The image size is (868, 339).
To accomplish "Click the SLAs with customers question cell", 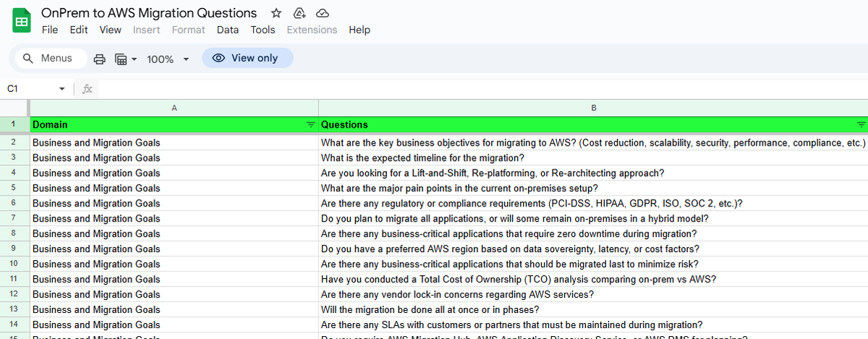I will 593,325.
